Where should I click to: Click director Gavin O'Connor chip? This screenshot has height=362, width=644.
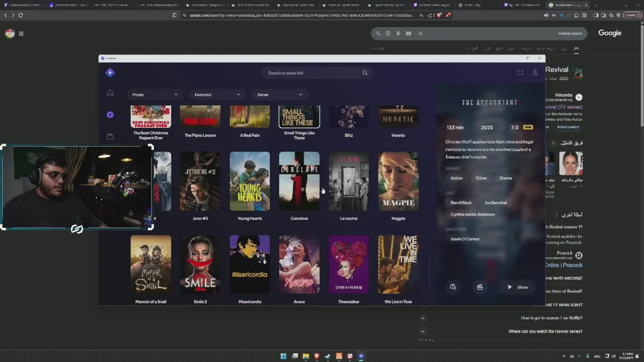click(x=465, y=239)
